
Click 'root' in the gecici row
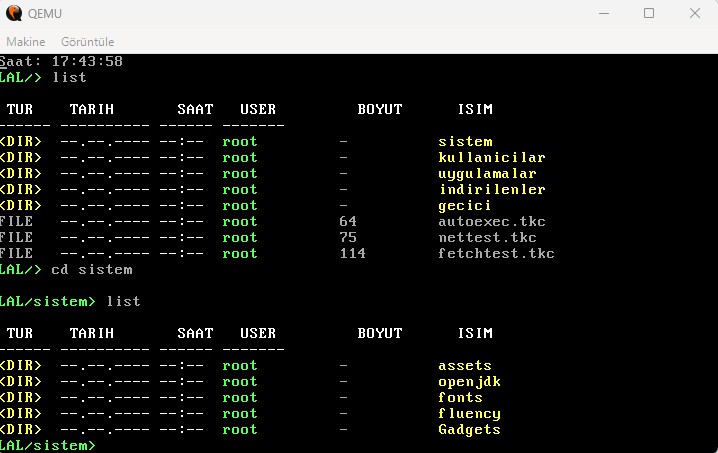click(239, 206)
